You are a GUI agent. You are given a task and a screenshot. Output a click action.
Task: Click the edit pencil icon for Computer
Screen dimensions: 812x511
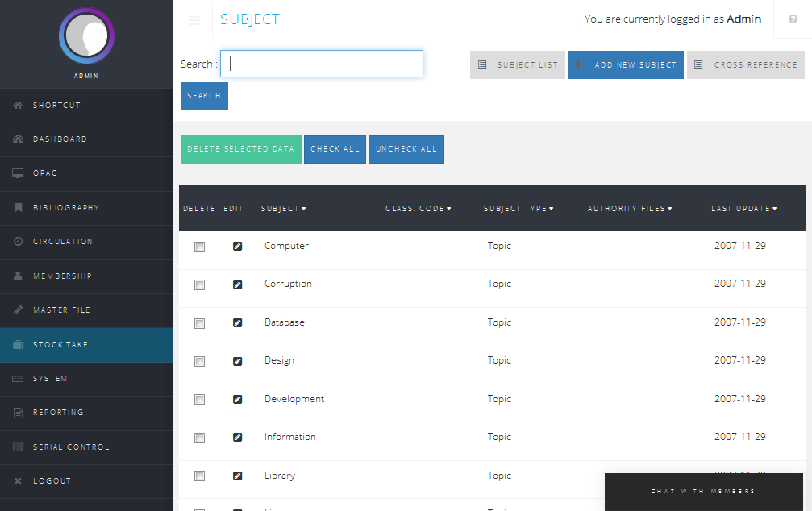pos(237,247)
